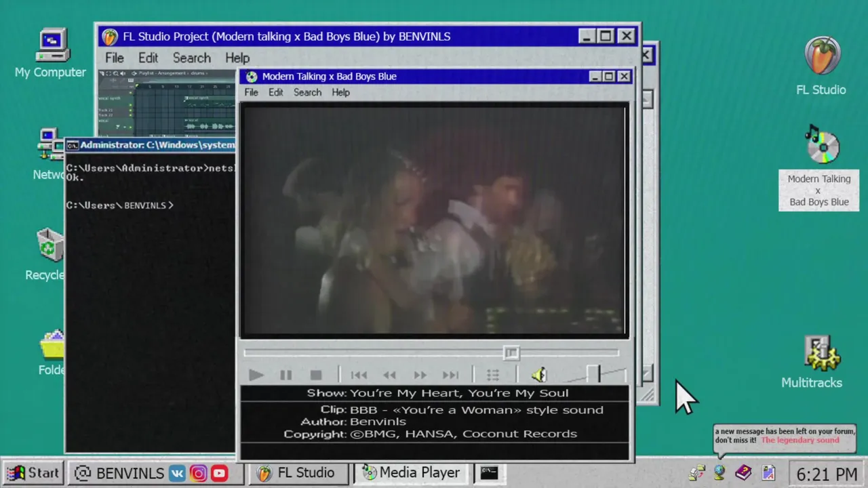Fast forward the clip with double-right arrows
Screen dimensions: 868x488
coord(420,375)
